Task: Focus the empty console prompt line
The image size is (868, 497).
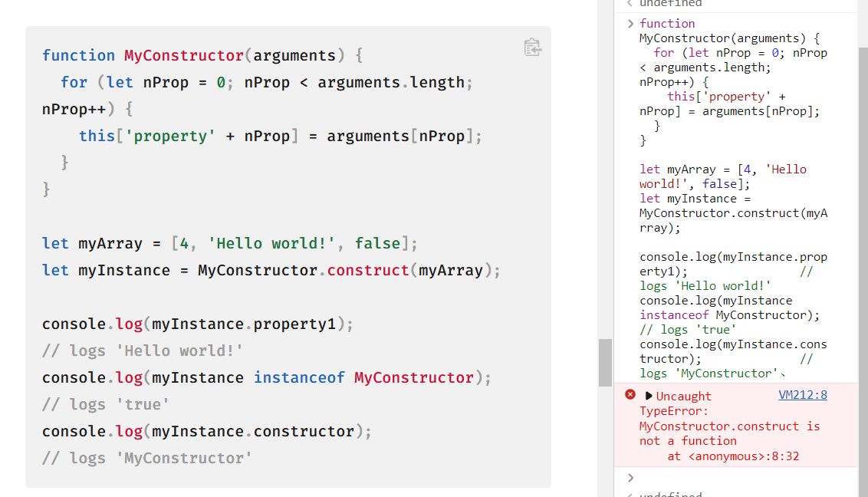Action: pos(741,478)
